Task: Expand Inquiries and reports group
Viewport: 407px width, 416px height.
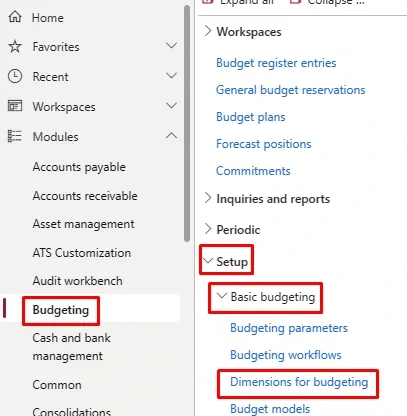Action: (208, 198)
